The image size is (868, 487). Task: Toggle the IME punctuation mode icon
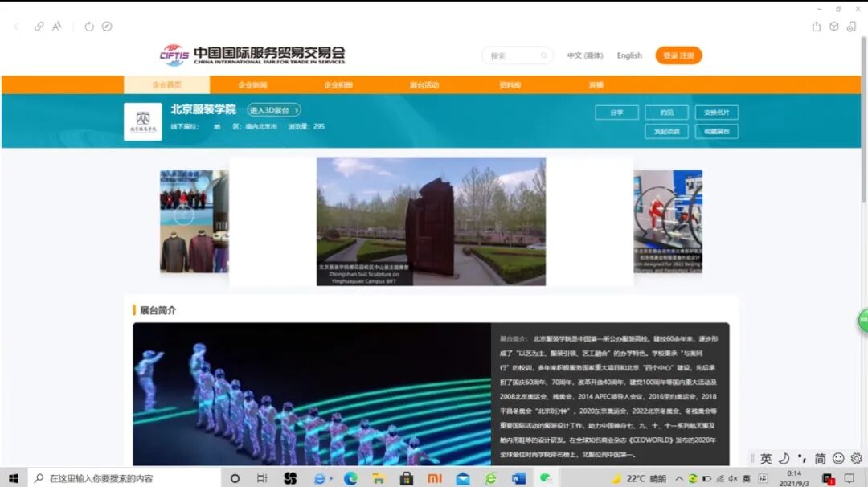(802, 458)
